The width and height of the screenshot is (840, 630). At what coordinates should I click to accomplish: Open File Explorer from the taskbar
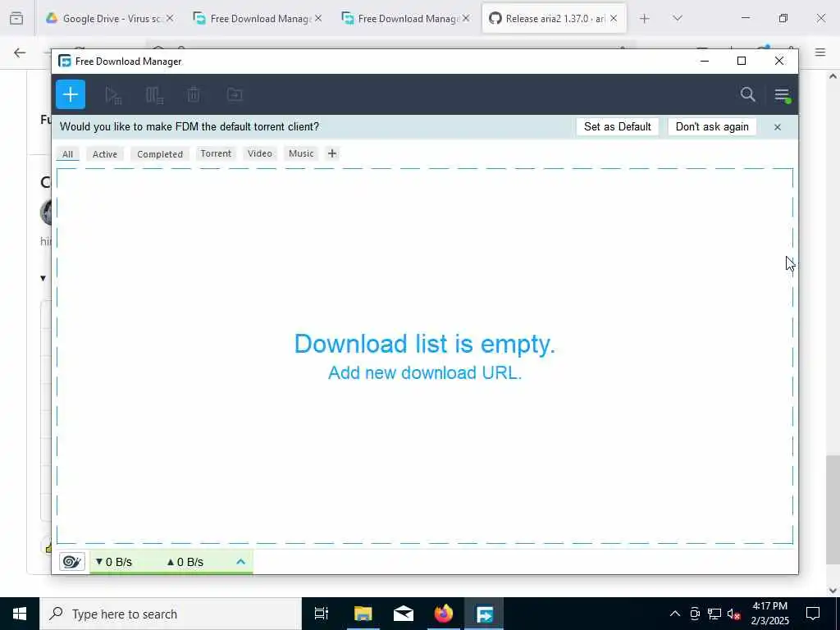pyautogui.click(x=363, y=614)
